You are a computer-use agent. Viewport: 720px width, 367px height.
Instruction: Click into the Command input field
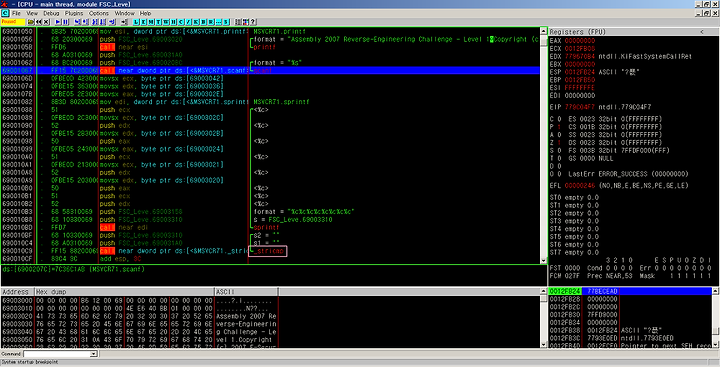coord(57,354)
